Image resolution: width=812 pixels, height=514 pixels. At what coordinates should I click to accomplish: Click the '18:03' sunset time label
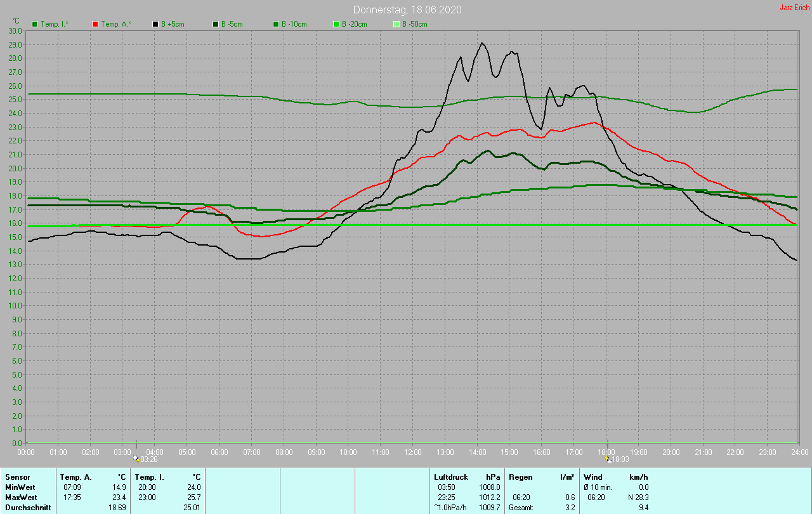[x=620, y=459]
